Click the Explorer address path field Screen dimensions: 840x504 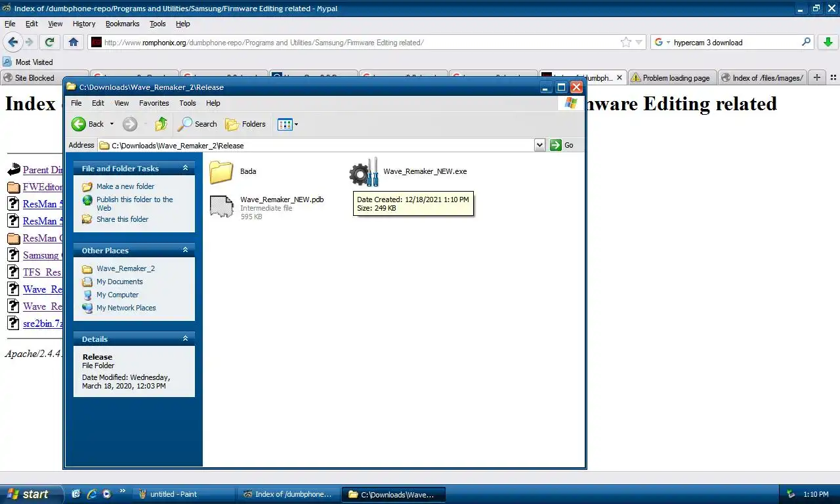(x=316, y=145)
